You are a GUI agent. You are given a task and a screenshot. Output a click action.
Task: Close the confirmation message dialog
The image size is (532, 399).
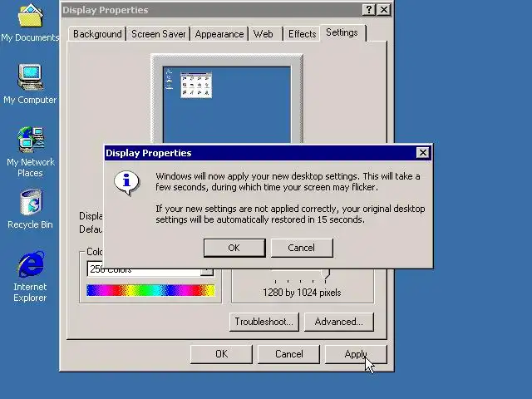point(423,153)
